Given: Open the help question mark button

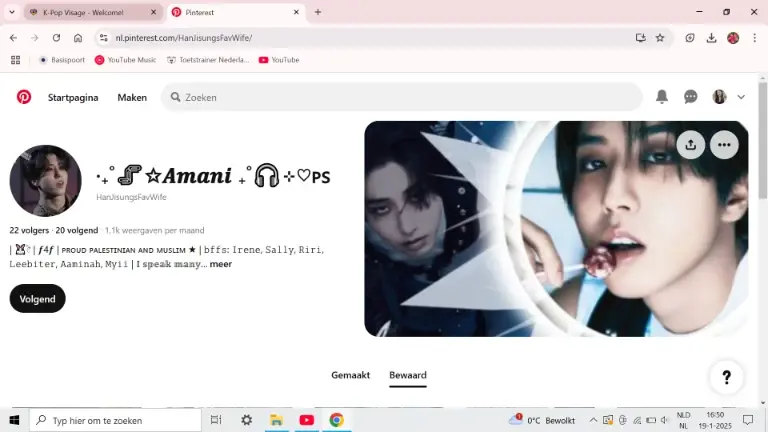Looking at the screenshot, I should 726,377.
